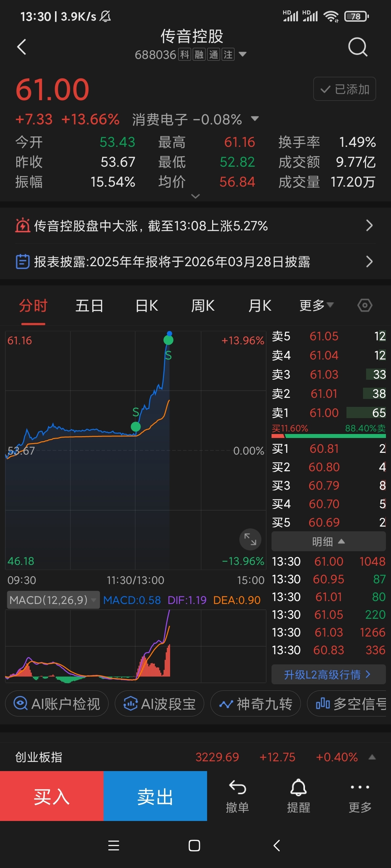Screen dimensions: 391x868
Task: Tap the 传音控股 stock title
Action: [x=192, y=36]
